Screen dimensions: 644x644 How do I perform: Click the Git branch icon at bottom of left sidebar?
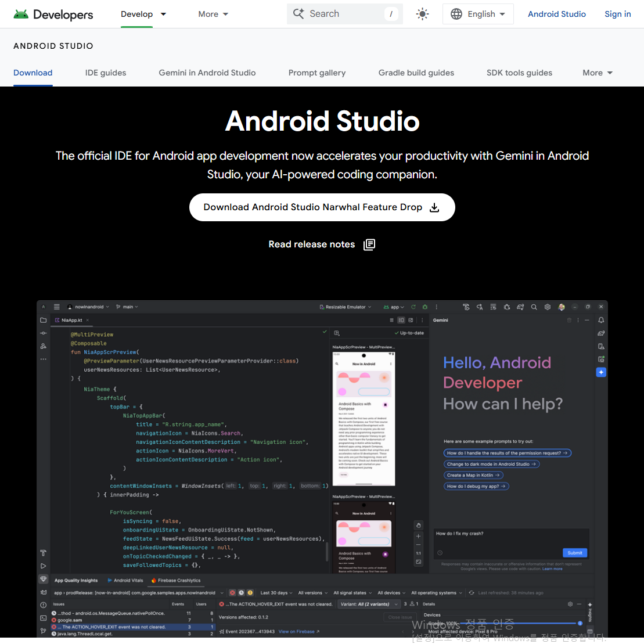(x=43, y=631)
